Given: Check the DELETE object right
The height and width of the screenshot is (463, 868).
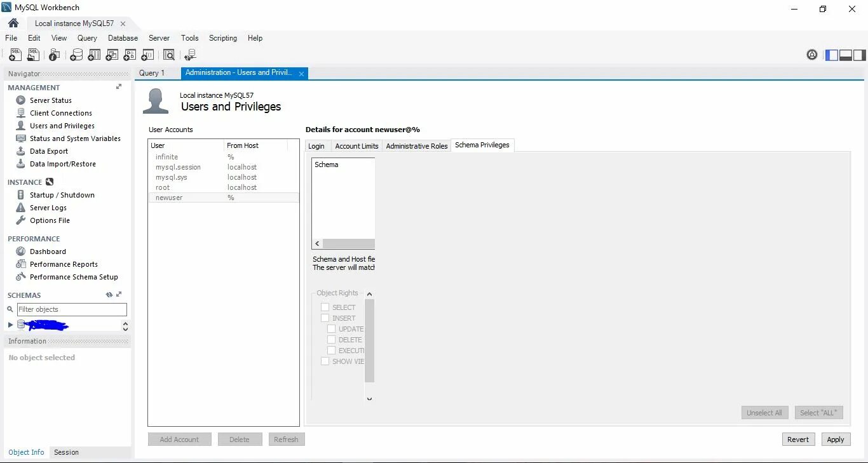Looking at the screenshot, I should 331,340.
